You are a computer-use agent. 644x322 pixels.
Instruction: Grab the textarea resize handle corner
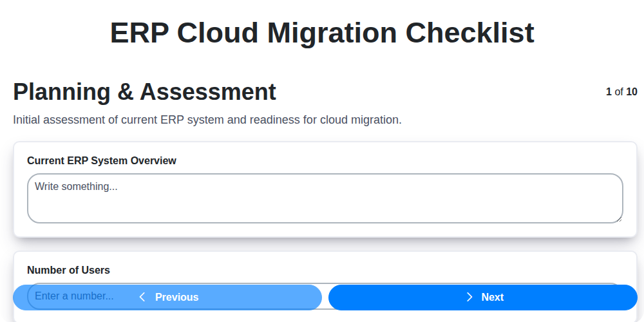click(x=619, y=219)
